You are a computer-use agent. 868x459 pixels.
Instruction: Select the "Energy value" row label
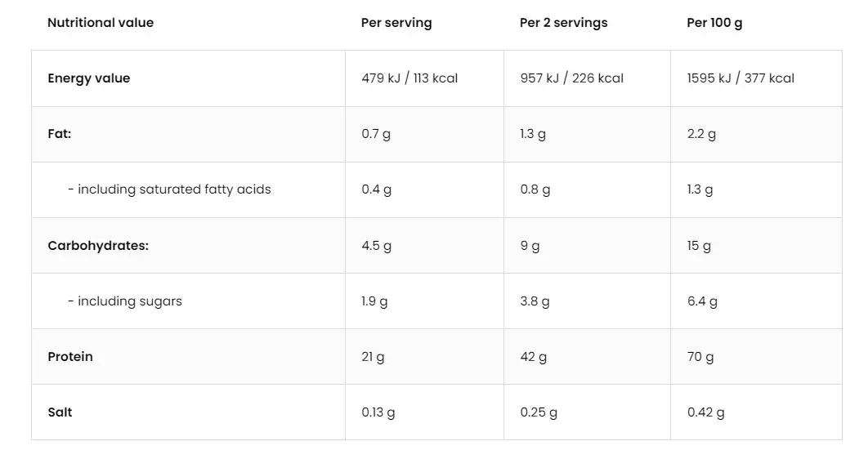coord(89,78)
